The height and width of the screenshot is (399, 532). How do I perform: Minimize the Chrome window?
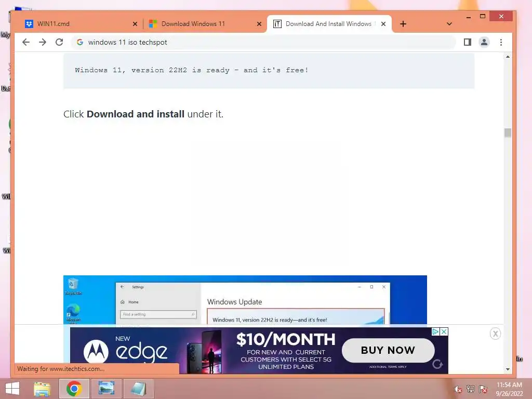pos(469,17)
